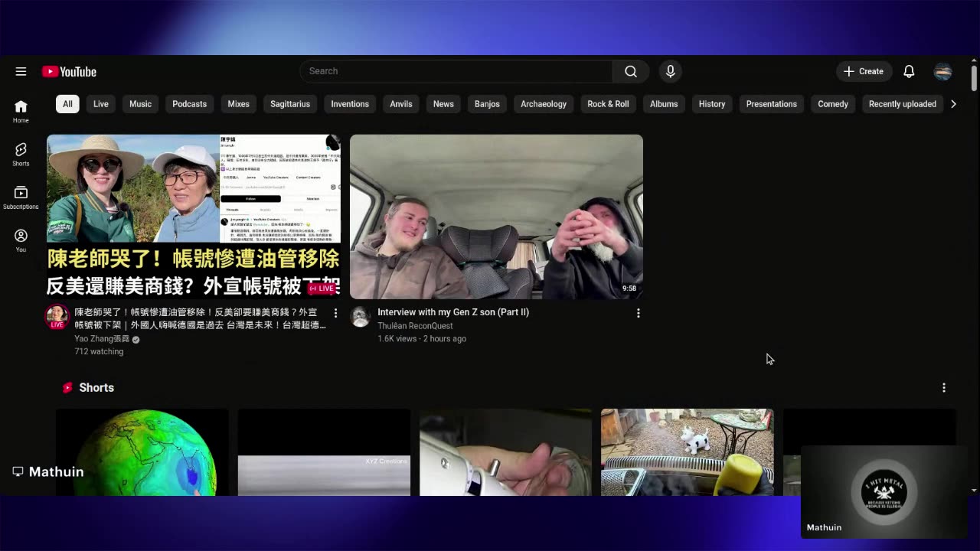The height and width of the screenshot is (551, 980).
Task: Open the Thulêan ReconQuest channel name link
Action: coord(415,326)
